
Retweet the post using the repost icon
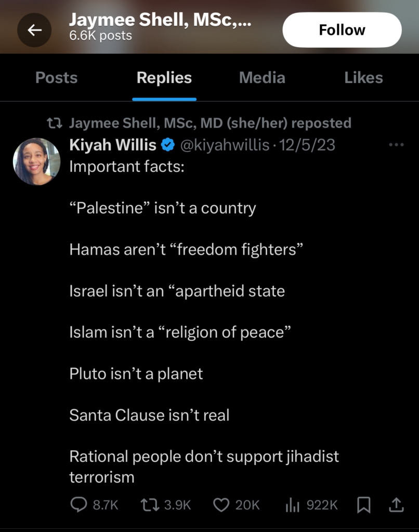click(150, 504)
